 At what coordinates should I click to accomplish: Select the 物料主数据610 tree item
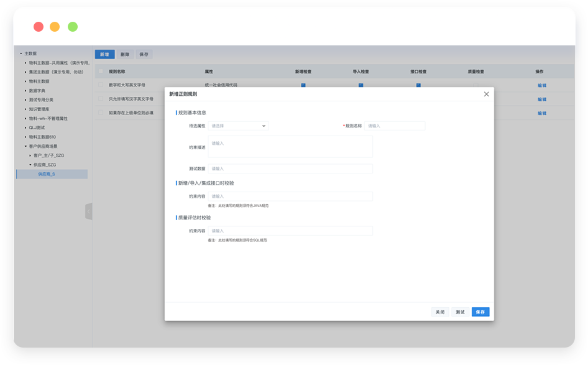(x=43, y=137)
